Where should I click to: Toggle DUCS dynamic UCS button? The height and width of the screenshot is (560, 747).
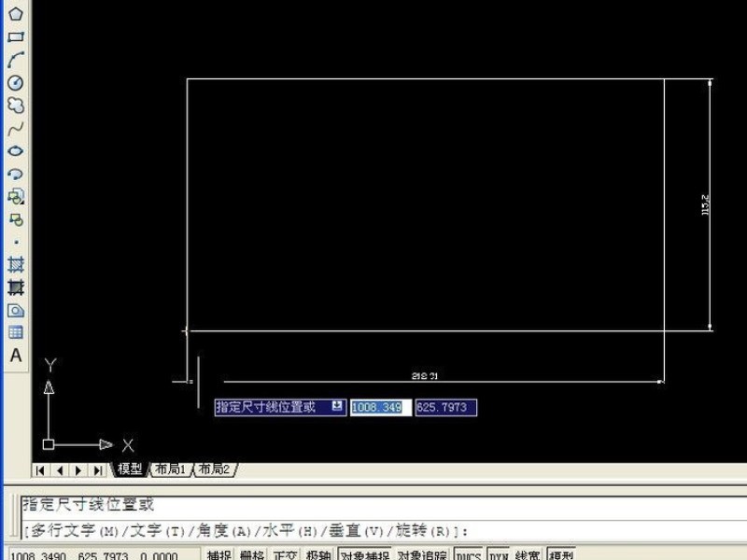coord(469,554)
